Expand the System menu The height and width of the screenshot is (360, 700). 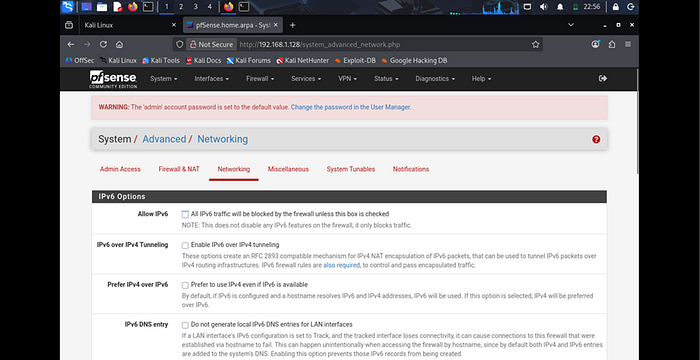163,79
